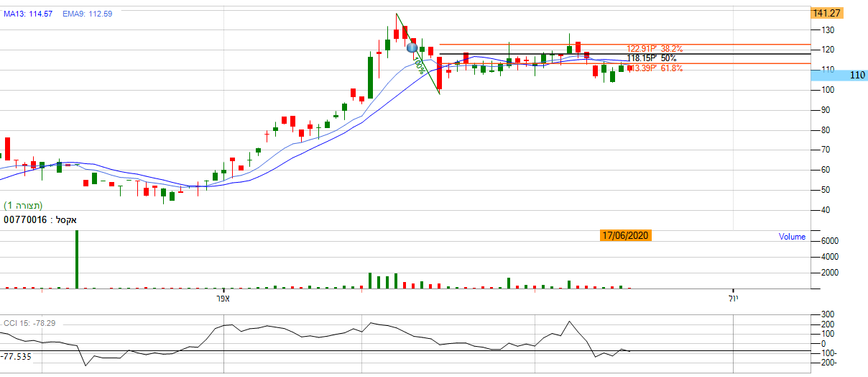Viewport: 868px width, 377px height.
Task: Select the MA13 indicator label
Action: pos(27,14)
